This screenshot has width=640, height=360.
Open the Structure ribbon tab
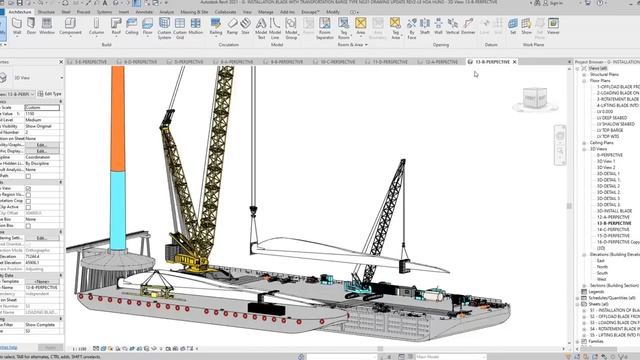click(46, 12)
